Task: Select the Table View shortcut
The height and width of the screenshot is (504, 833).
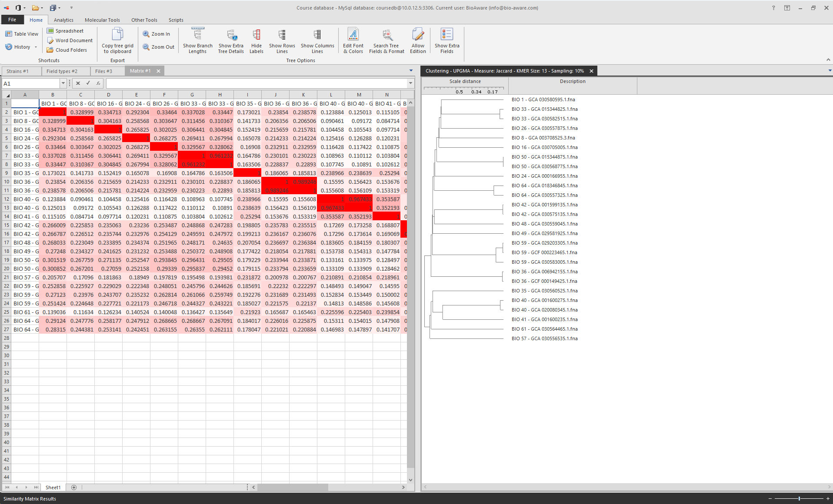Action: pos(21,33)
